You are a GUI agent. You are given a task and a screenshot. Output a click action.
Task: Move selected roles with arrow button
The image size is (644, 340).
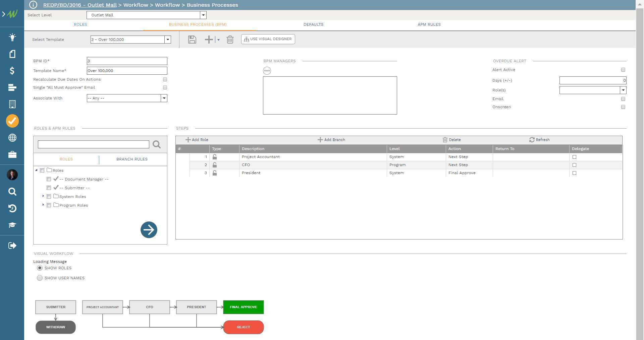pyautogui.click(x=149, y=230)
